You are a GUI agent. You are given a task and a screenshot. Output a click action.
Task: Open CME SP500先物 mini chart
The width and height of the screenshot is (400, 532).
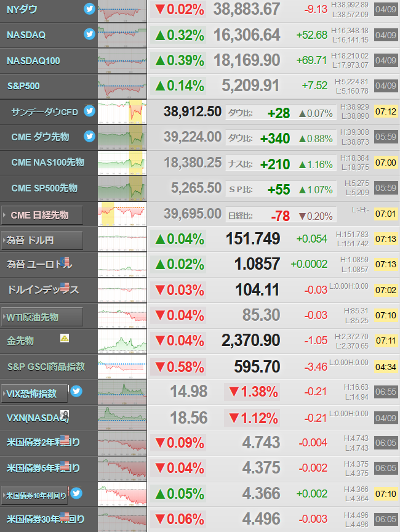click(x=122, y=188)
